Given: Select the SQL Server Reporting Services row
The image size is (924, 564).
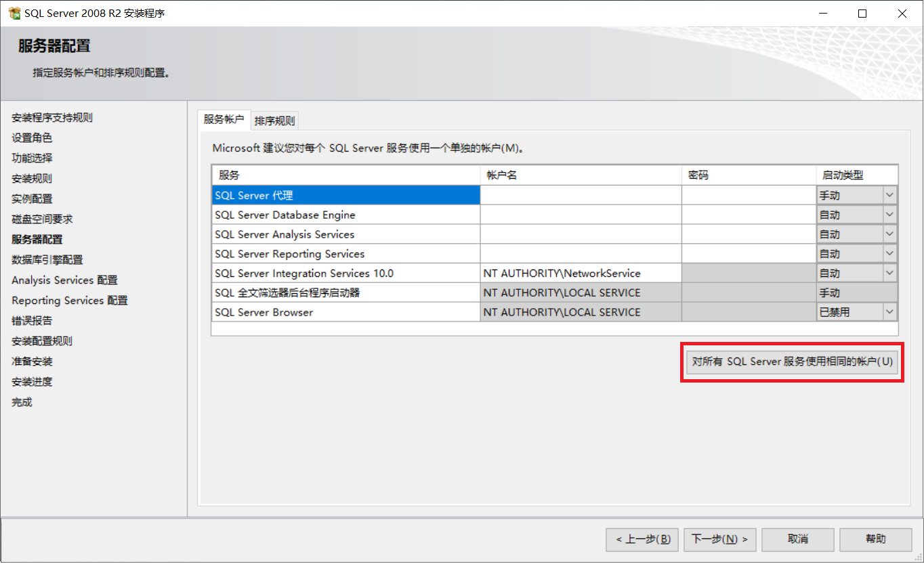Looking at the screenshot, I should 346,254.
